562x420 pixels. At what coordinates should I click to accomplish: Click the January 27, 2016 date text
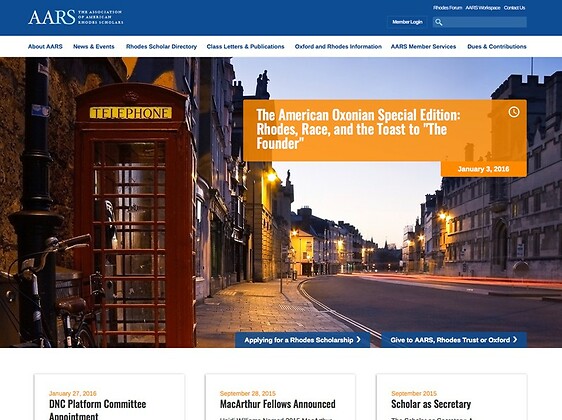coord(73,393)
